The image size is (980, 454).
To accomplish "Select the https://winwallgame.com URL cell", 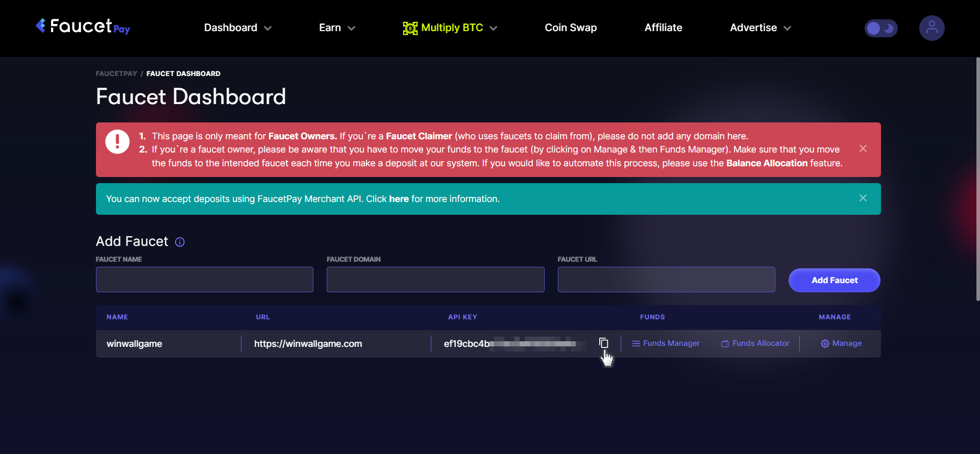I will 308,344.
